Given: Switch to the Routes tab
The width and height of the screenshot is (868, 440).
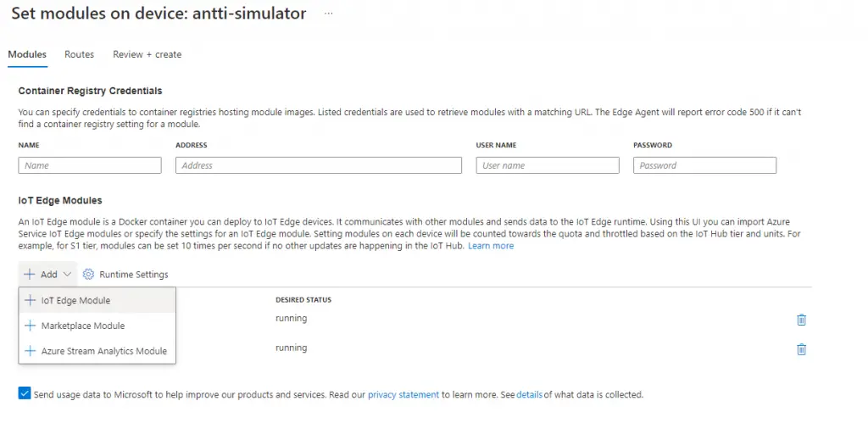Looking at the screenshot, I should point(79,54).
